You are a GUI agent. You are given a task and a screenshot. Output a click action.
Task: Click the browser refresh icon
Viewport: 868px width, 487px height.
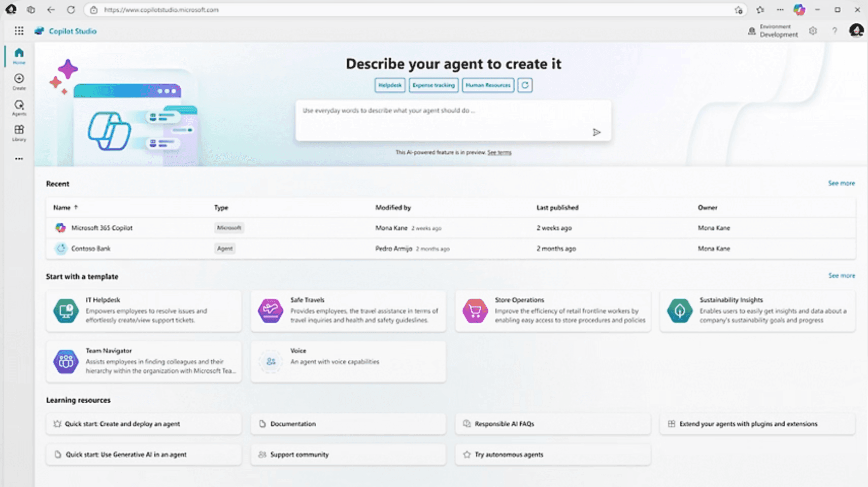click(x=71, y=10)
